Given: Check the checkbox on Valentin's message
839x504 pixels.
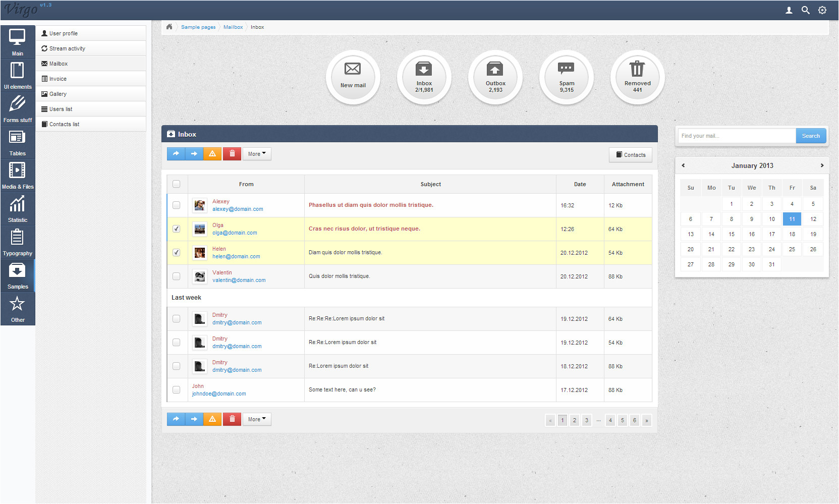Looking at the screenshot, I should coord(176,276).
